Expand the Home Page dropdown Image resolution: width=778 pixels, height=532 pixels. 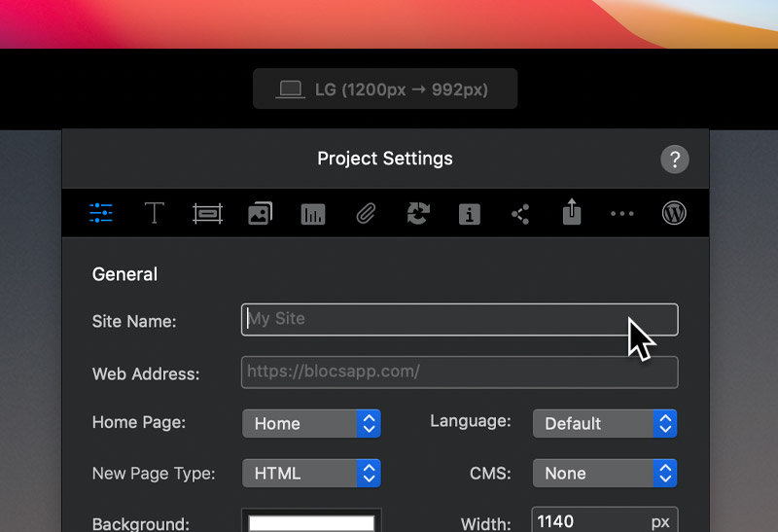click(x=311, y=423)
